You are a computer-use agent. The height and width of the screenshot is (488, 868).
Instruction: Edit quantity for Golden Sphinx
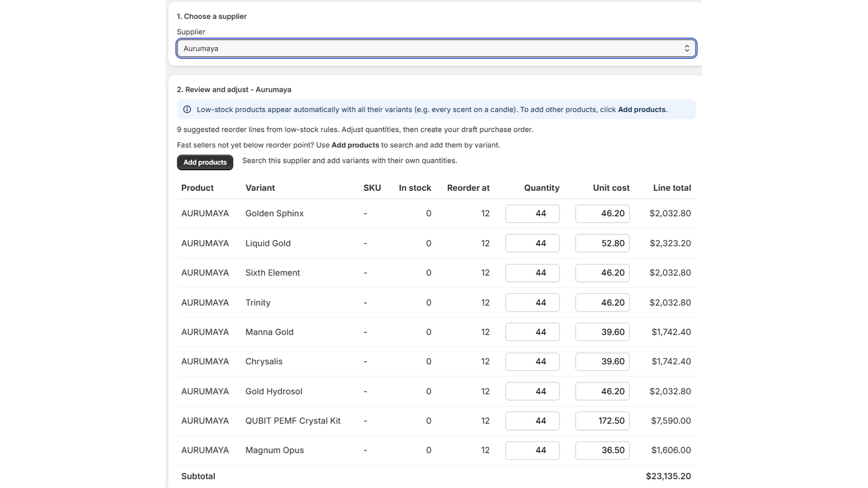click(x=532, y=214)
